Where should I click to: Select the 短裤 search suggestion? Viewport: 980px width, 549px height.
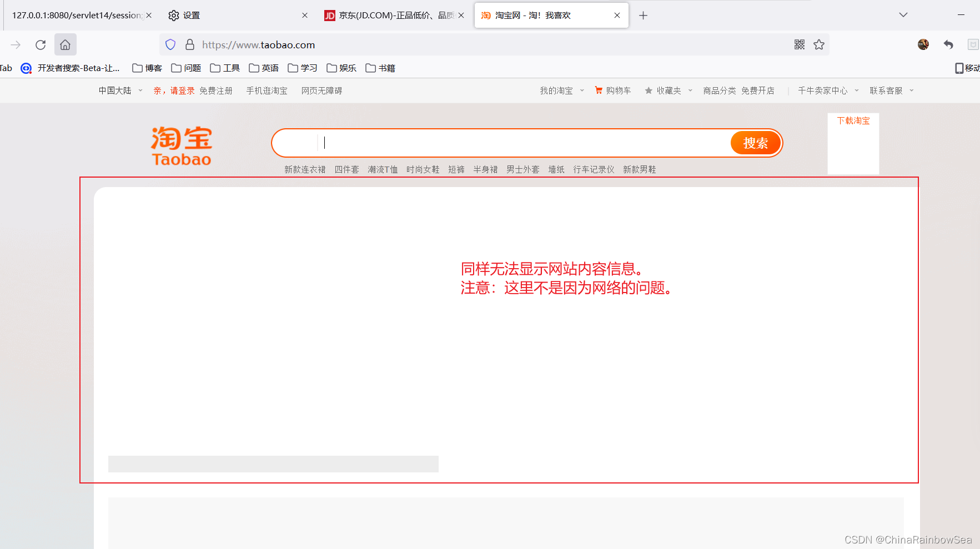click(456, 169)
